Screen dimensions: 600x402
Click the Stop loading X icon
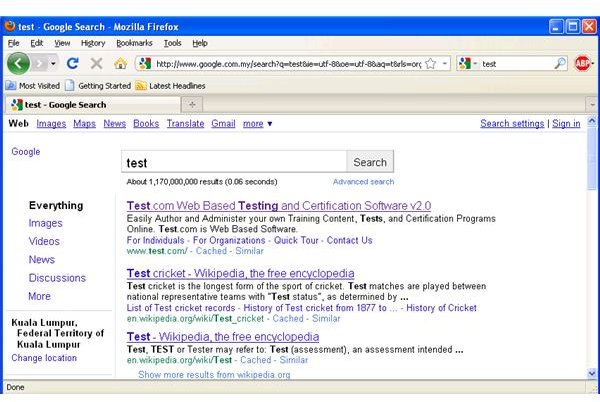point(96,63)
